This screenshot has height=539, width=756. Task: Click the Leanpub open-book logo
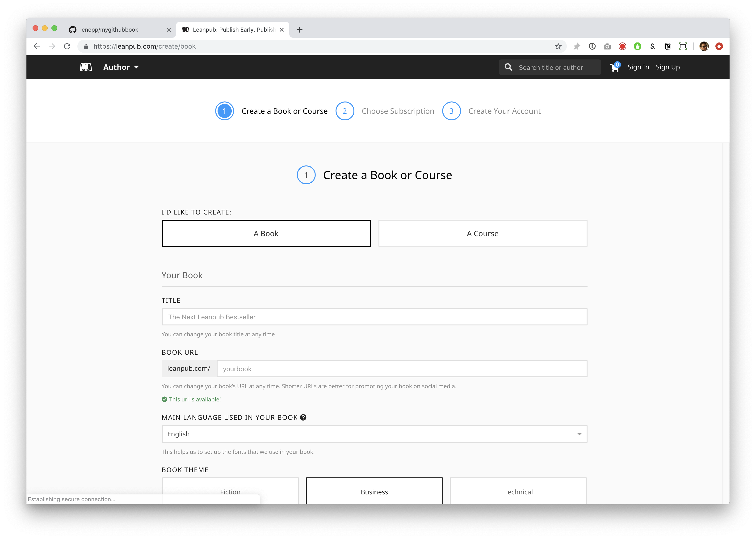click(86, 67)
